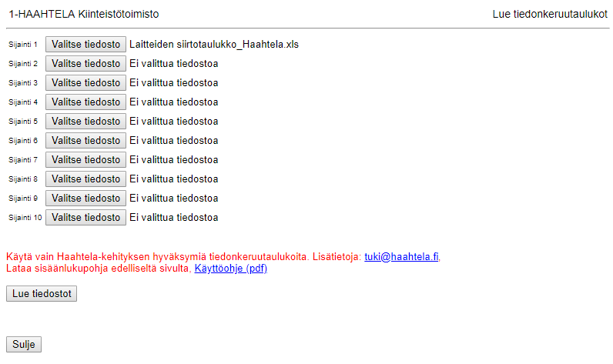Choose a file for Sijainti 2
This screenshot has width=613, height=364.
click(85, 64)
